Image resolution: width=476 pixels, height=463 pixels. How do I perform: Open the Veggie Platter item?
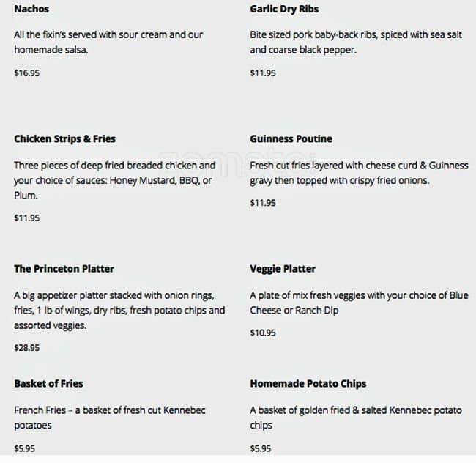[283, 268]
